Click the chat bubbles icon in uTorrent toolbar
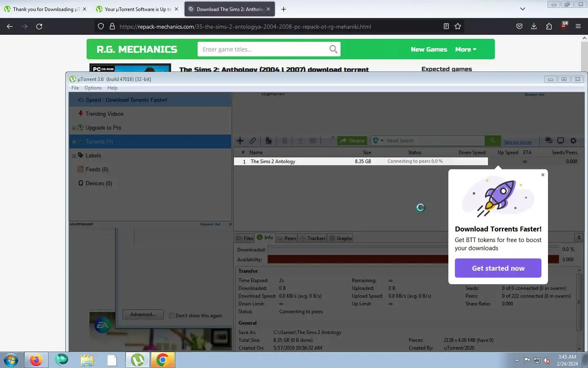The height and width of the screenshot is (368, 588). 549,141
